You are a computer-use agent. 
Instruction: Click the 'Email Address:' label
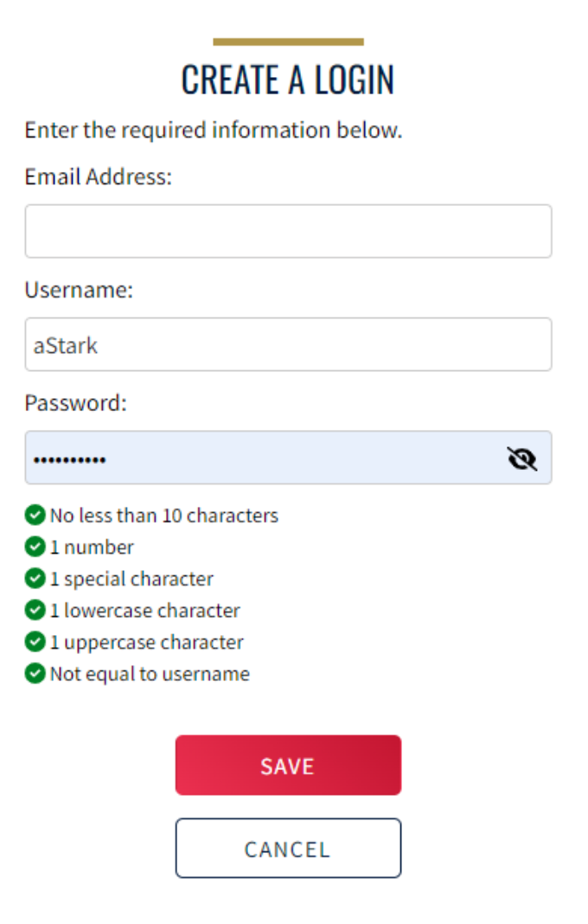(x=99, y=177)
